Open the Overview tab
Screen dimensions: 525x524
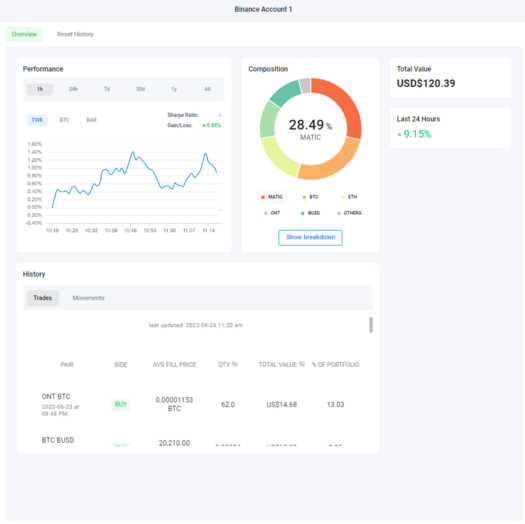(24, 34)
